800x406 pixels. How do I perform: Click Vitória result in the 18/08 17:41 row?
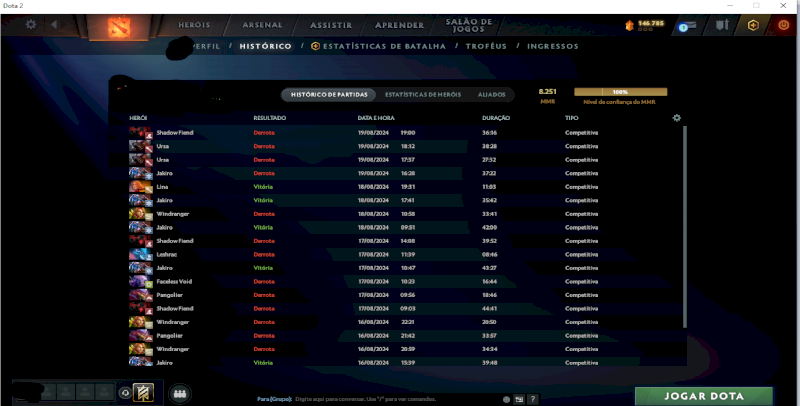pos(263,200)
